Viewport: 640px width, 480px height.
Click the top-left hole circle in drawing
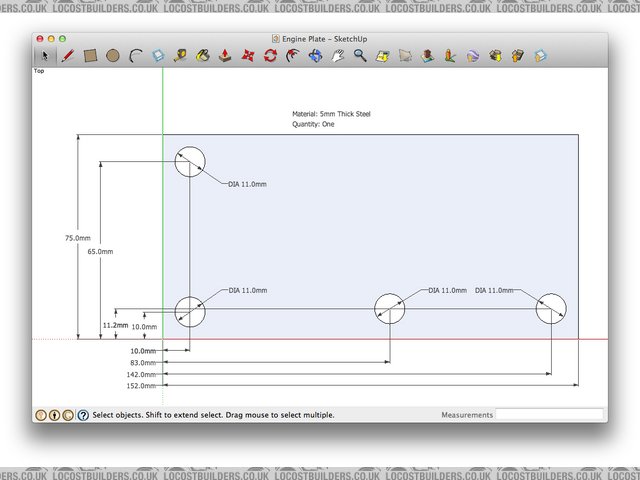(x=190, y=161)
